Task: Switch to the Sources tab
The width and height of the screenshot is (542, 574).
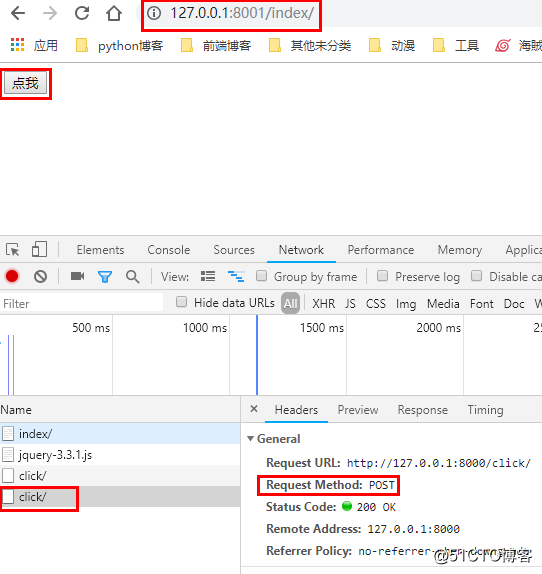Action: (x=234, y=250)
